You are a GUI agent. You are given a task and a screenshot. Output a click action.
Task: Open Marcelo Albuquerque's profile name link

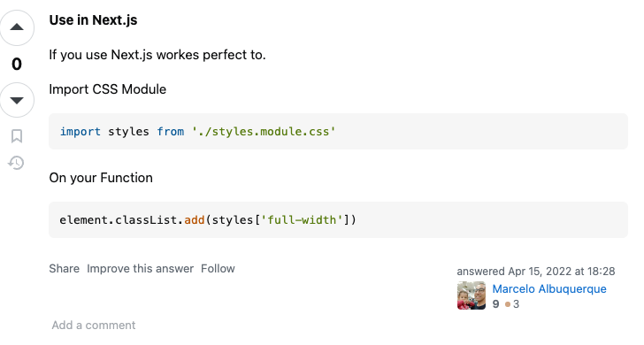pos(549,288)
